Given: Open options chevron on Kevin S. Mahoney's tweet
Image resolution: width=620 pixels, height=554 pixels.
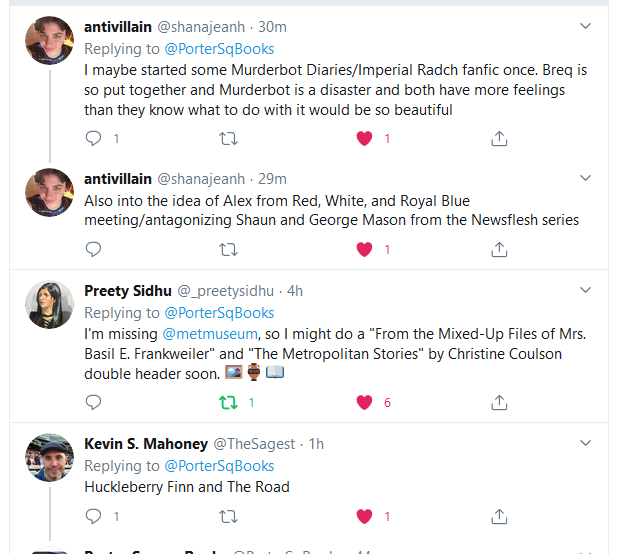Looking at the screenshot, I should [x=586, y=444].
